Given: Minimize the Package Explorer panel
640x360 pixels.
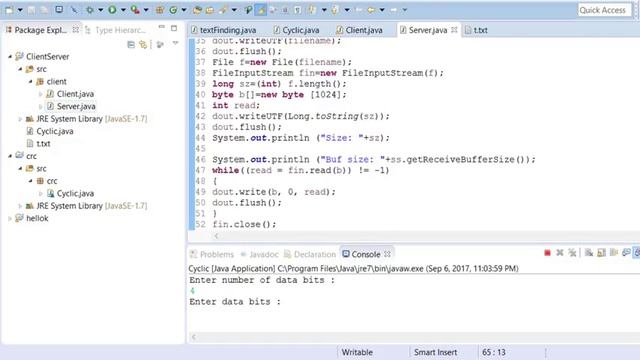Looking at the screenshot, I should pos(162,28).
